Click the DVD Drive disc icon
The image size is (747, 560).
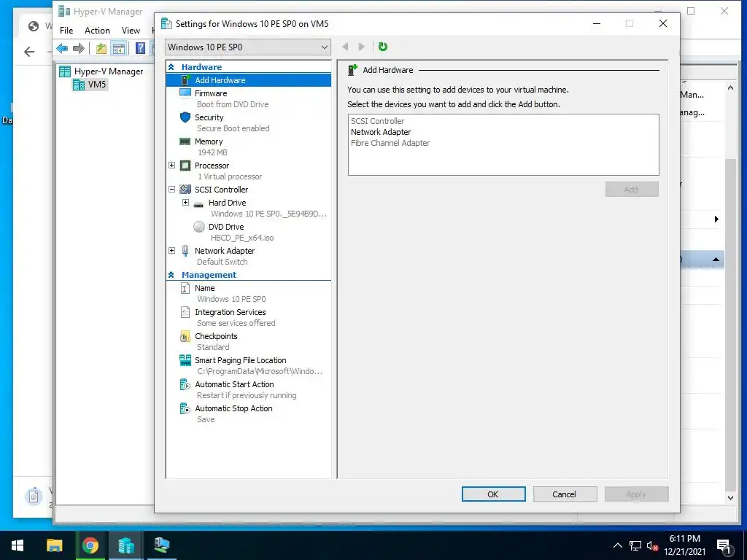tap(199, 227)
